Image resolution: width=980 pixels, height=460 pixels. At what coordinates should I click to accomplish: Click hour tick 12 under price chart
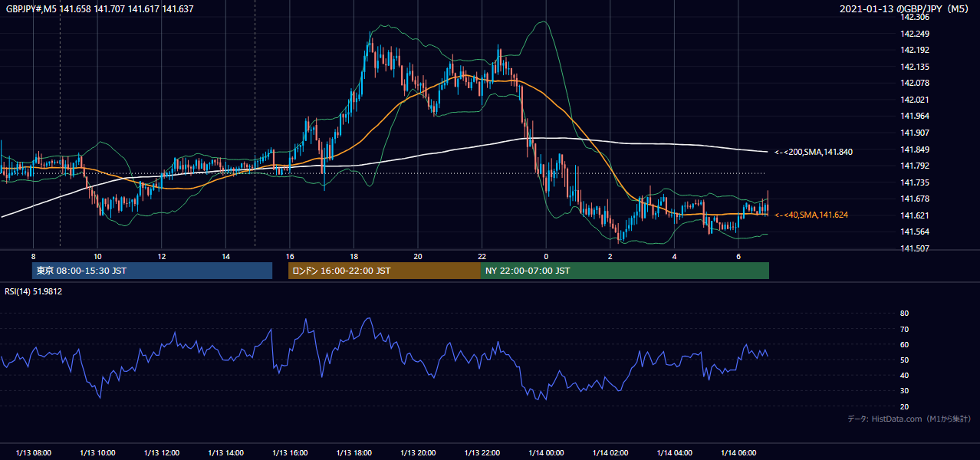tap(162, 256)
